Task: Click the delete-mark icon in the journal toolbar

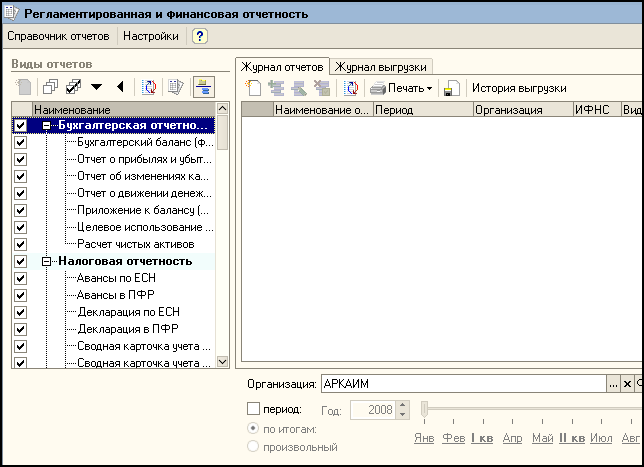Action: click(322, 88)
